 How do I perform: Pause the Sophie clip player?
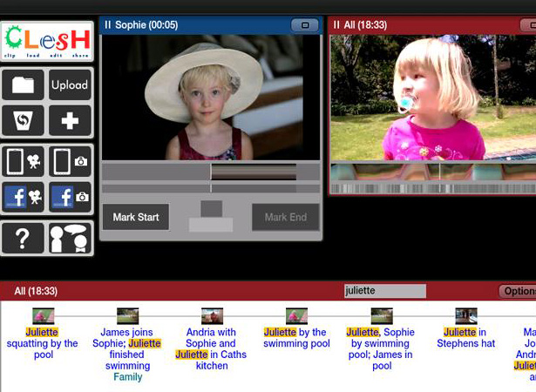(108, 25)
